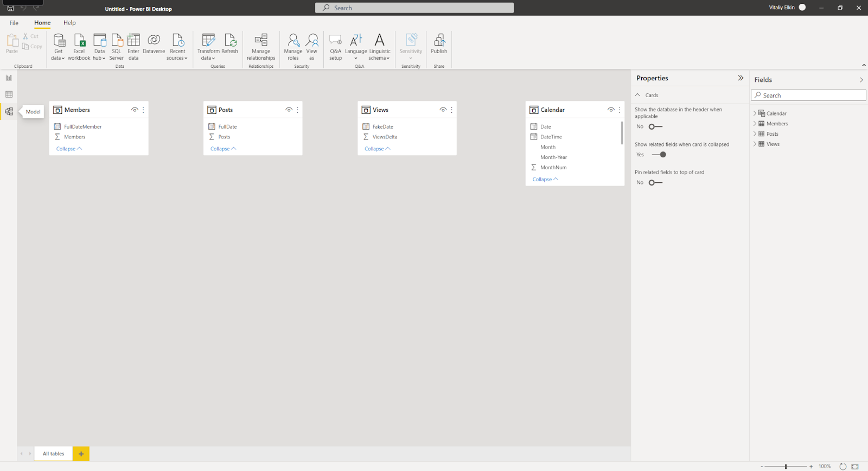Switch to Report view in sidebar
Viewport: 868px width, 471px height.
(x=9, y=78)
